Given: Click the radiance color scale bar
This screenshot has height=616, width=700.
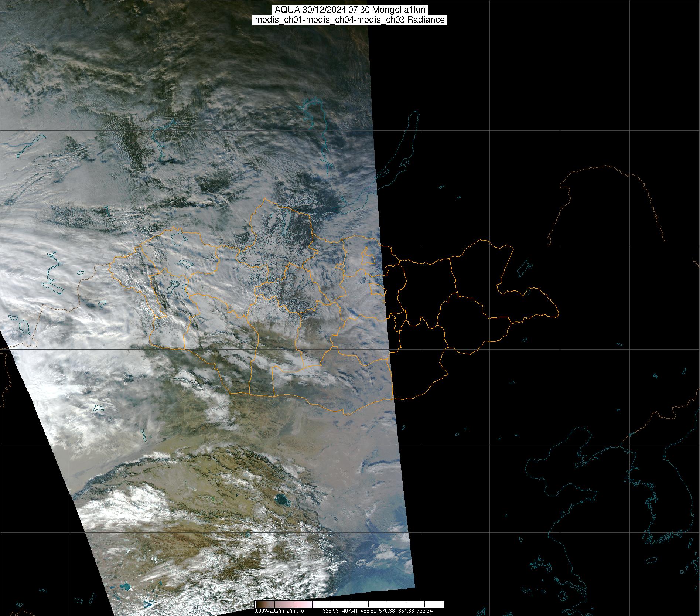Looking at the screenshot, I should [x=349, y=604].
